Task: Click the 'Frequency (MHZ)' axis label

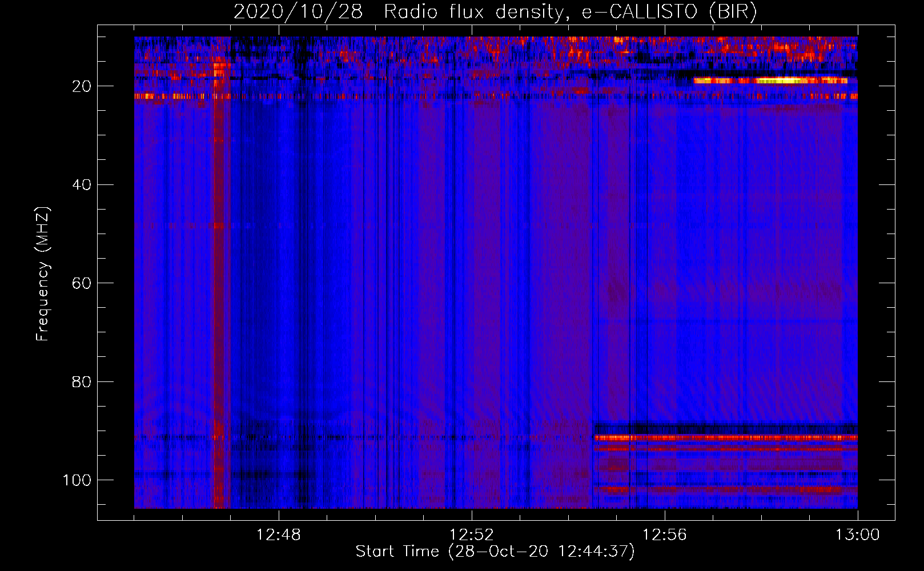Action: (43, 274)
